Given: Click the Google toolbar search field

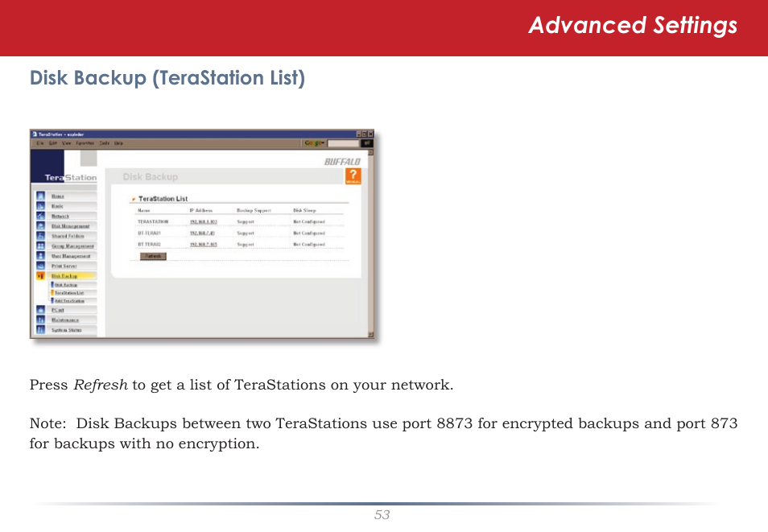Looking at the screenshot, I should (344, 143).
